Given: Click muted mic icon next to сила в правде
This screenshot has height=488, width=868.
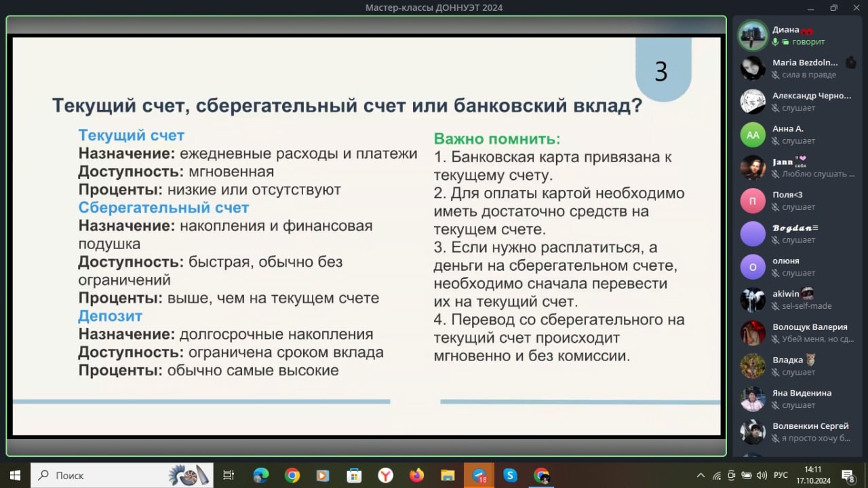Looking at the screenshot, I should coord(775,75).
